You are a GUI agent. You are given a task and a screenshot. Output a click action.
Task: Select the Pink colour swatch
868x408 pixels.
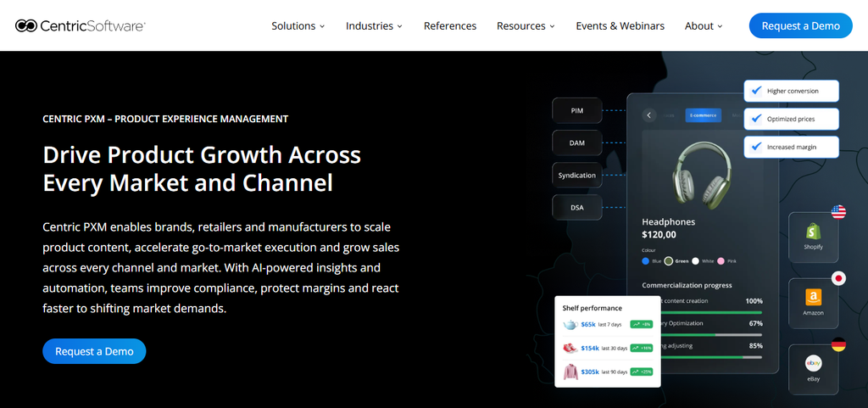(x=721, y=260)
